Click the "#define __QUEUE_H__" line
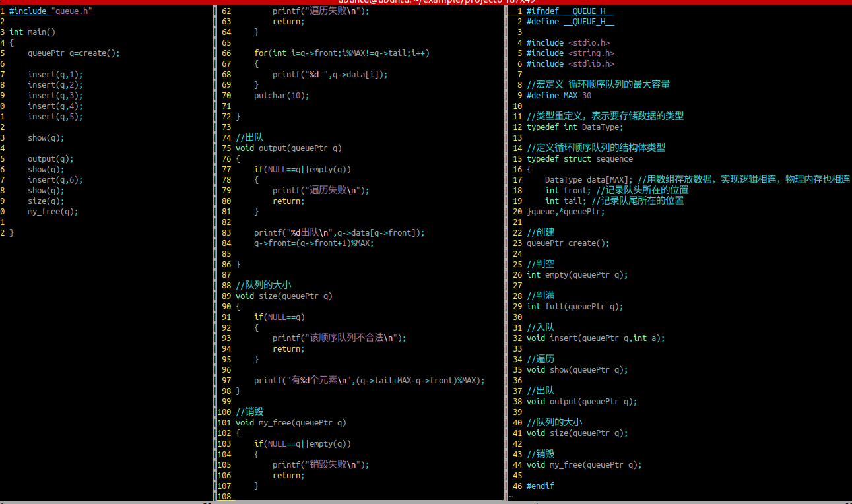Image resolution: width=852 pixels, height=504 pixels. pos(570,22)
